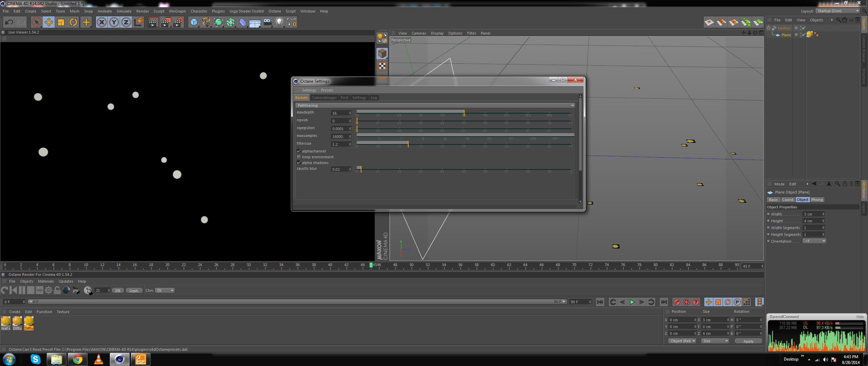The image size is (868, 366).
Task: Open Edit Render Settings clapperboard gear icon
Action: tap(178, 22)
